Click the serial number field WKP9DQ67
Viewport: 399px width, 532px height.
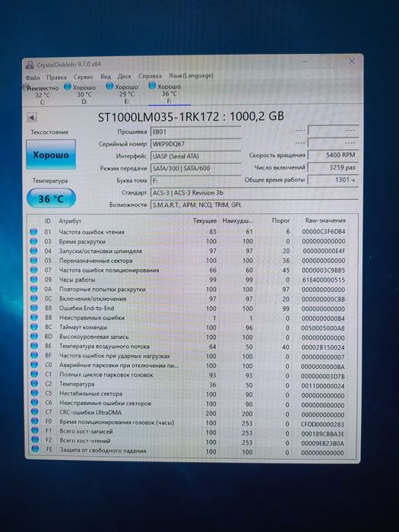click(195, 144)
